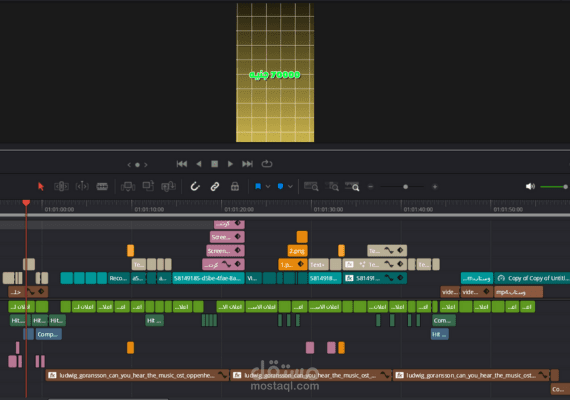570x400 pixels.
Task: Activate the Dynamic Trim Mode tool
Action: pyautogui.click(x=82, y=187)
